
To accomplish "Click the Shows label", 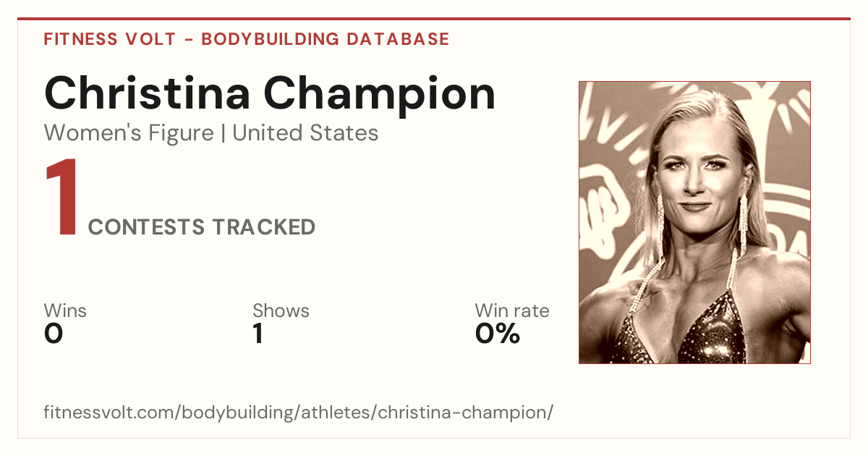I will tap(281, 311).
